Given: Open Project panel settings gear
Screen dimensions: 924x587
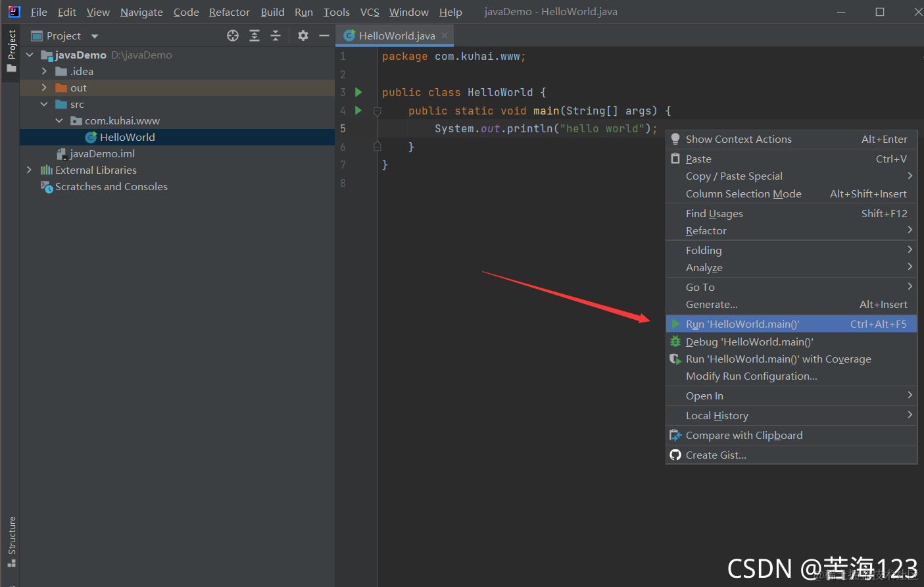Looking at the screenshot, I should click(x=303, y=36).
